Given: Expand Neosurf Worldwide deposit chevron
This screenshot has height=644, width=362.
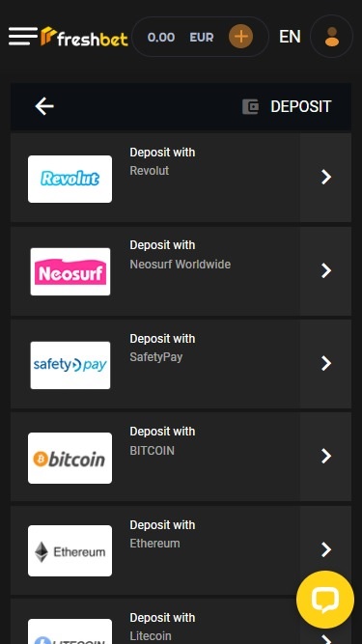Looking at the screenshot, I should [x=326, y=270].
